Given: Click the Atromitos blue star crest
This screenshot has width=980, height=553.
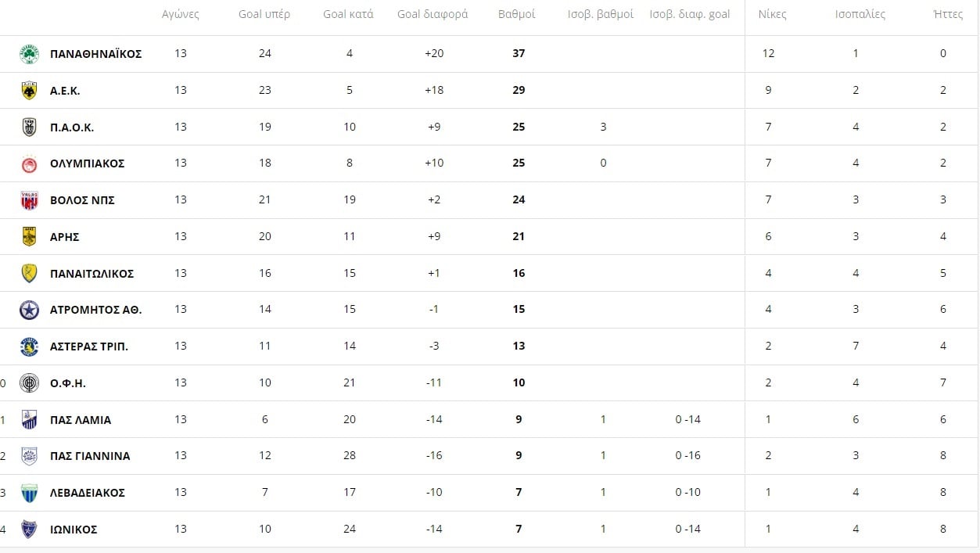Looking at the screenshot, I should point(29,310).
